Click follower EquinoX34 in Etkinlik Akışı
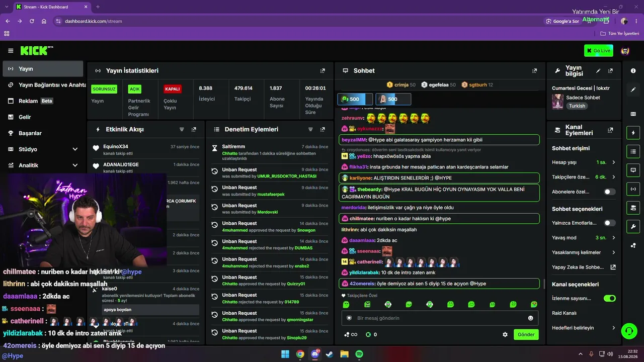Screen dimensions: 644x362 click(x=116, y=147)
